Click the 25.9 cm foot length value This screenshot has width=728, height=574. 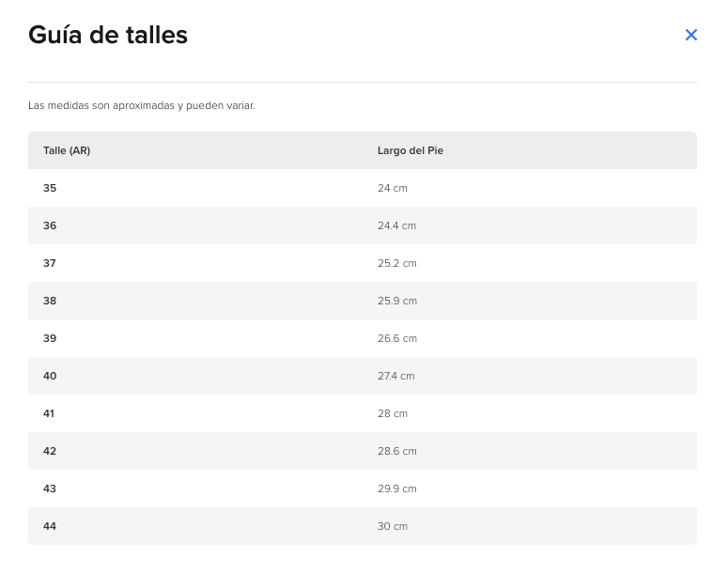[x=397, y=301]
